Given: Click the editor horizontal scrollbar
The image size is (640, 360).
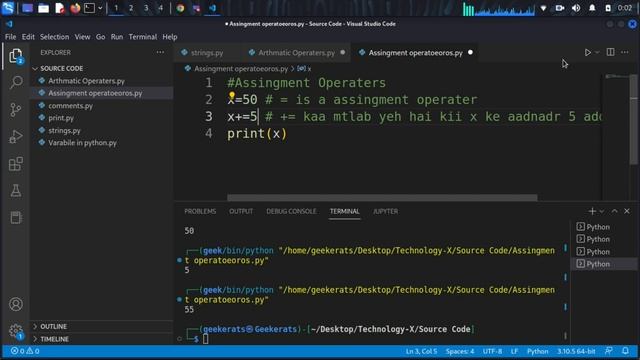Looking at the screenshot, I should (x=382, y=198).
